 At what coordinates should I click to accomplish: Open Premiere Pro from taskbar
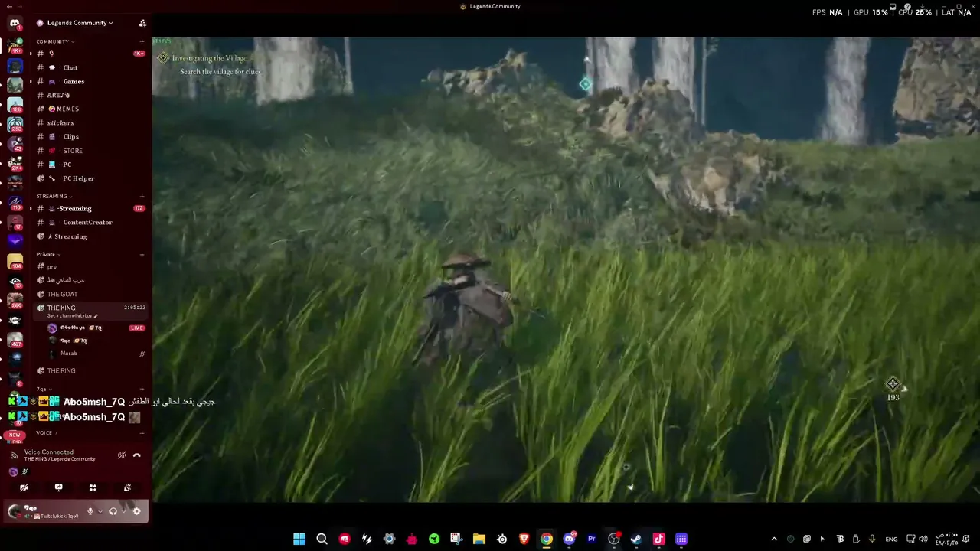point(591,539)
